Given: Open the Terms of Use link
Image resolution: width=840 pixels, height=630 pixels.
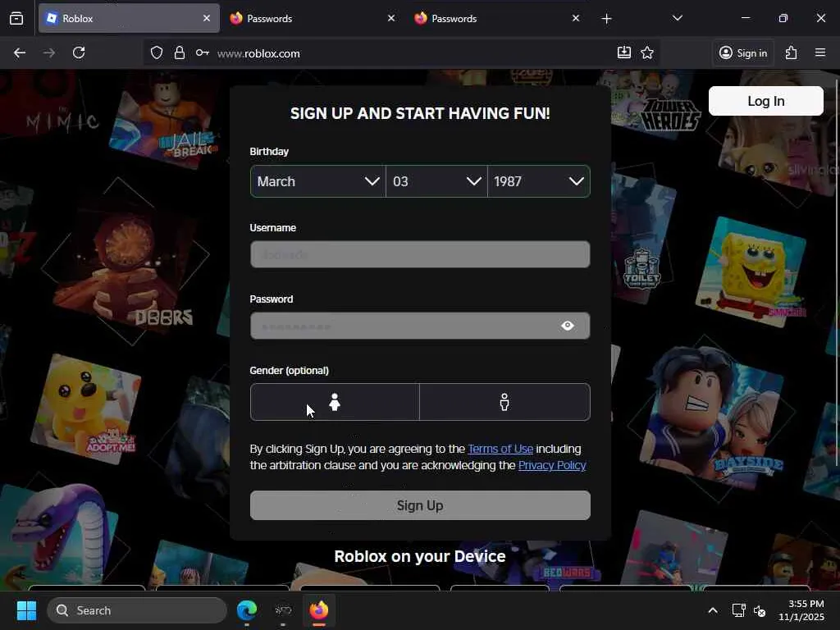Looking at the screenshot, I should click(500, 449).
